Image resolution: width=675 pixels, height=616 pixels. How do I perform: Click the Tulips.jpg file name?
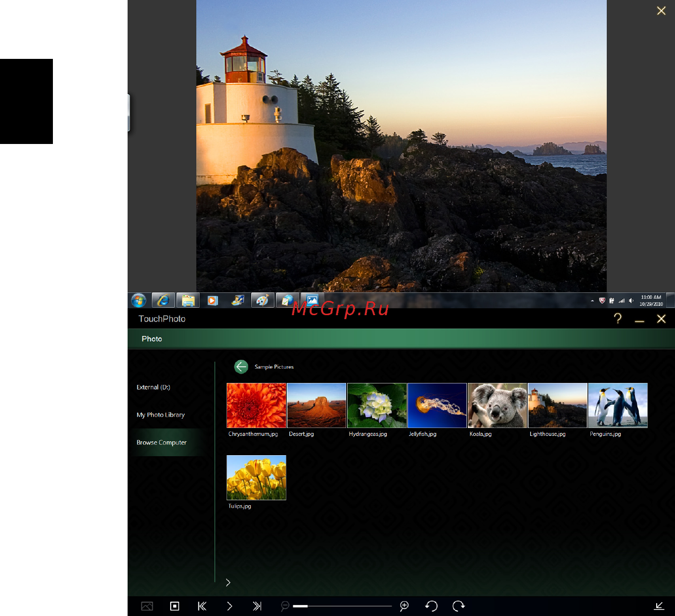point(240,506)
